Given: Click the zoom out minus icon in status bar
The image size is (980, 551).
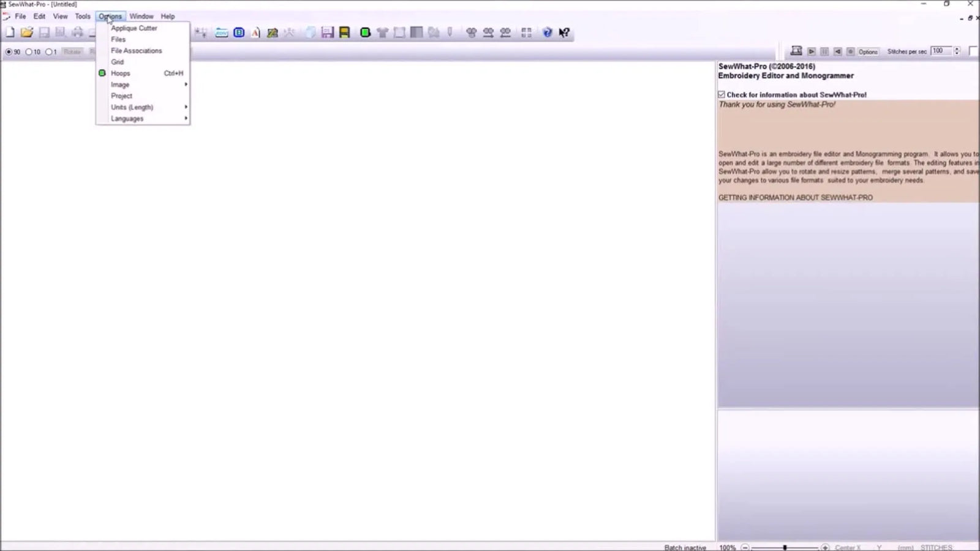Looking at the screenshot, I should click(745, 547).
